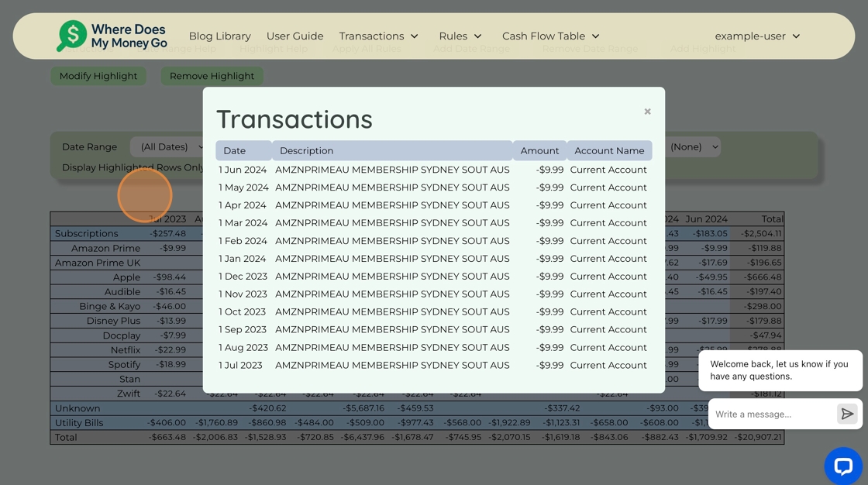Image resolution: width=868 pixels, height=485 pixels.
Task: Click Utility Bills Jul 2023 -$406.00 cell
Action: point(167,422)
